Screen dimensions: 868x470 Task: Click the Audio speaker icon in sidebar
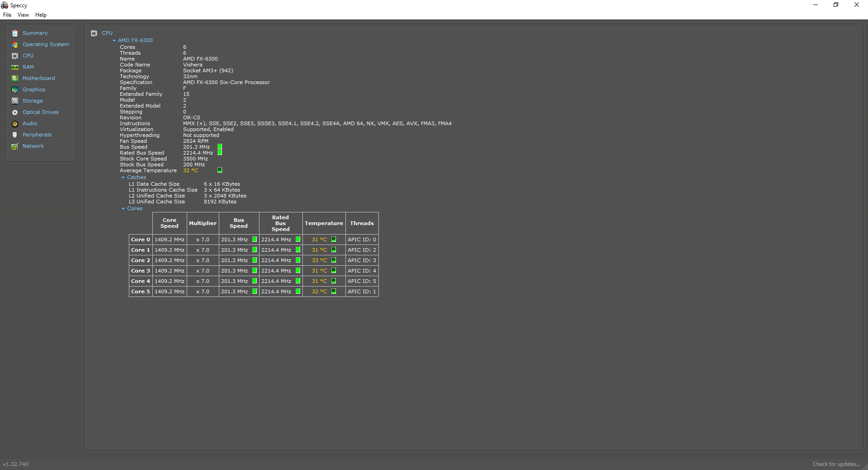coord(15,123)
